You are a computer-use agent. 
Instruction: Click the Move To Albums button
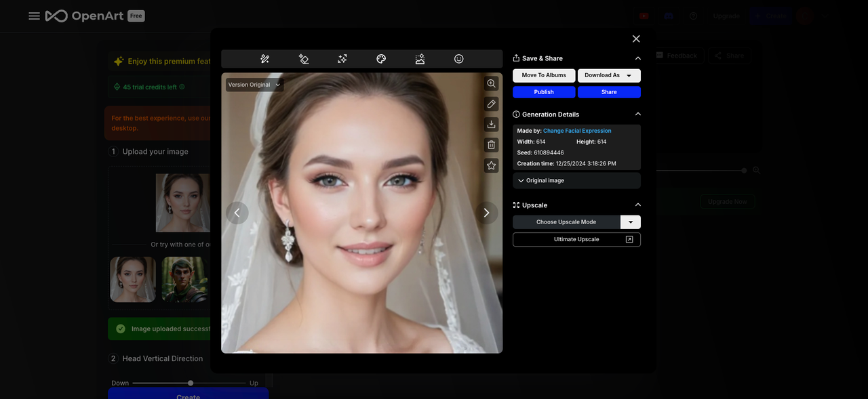click(544, 75)
